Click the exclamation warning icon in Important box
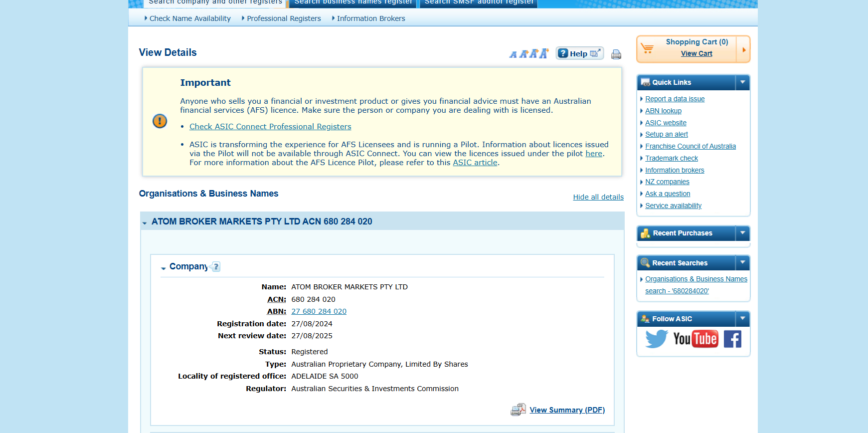This screenshot has width=868, height=433. (160, 121)
